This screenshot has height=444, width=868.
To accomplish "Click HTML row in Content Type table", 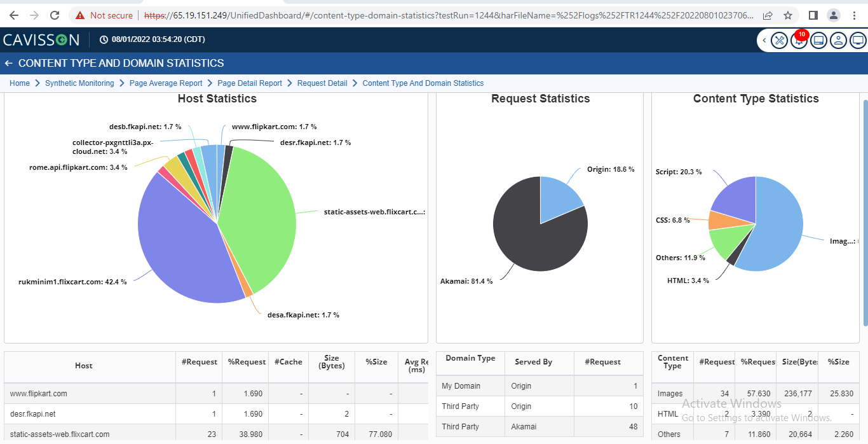I will (756, 414).
